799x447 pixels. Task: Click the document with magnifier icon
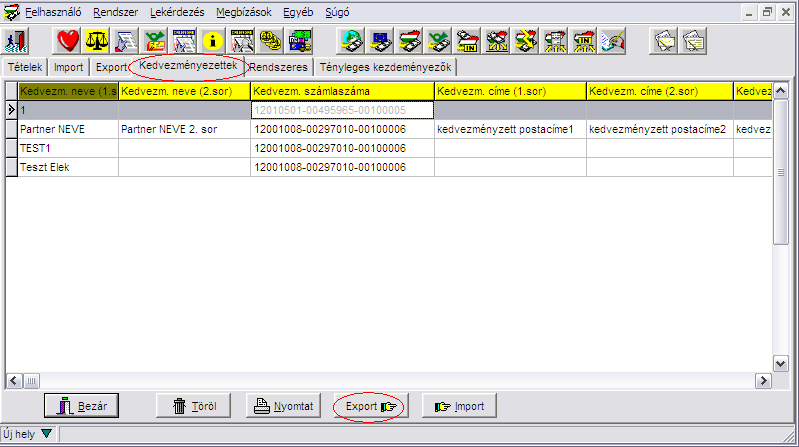point(242,41)
